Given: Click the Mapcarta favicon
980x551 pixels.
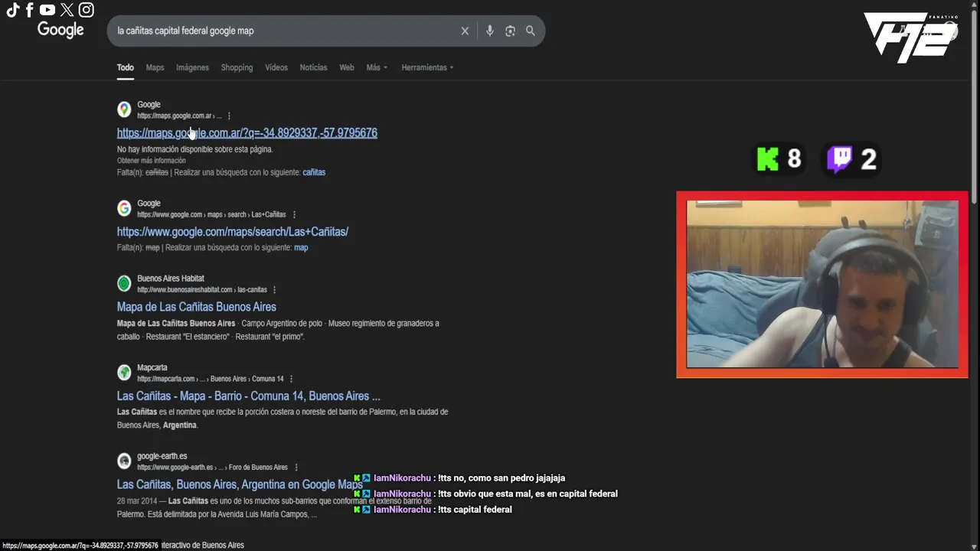Looking at the screenshot, I should pos(124,372).
